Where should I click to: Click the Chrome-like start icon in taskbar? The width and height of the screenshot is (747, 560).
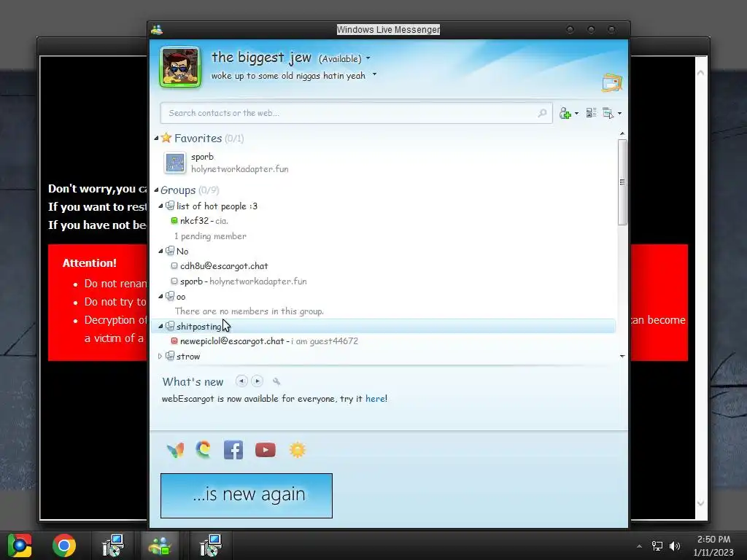click(x=20, y=545)
